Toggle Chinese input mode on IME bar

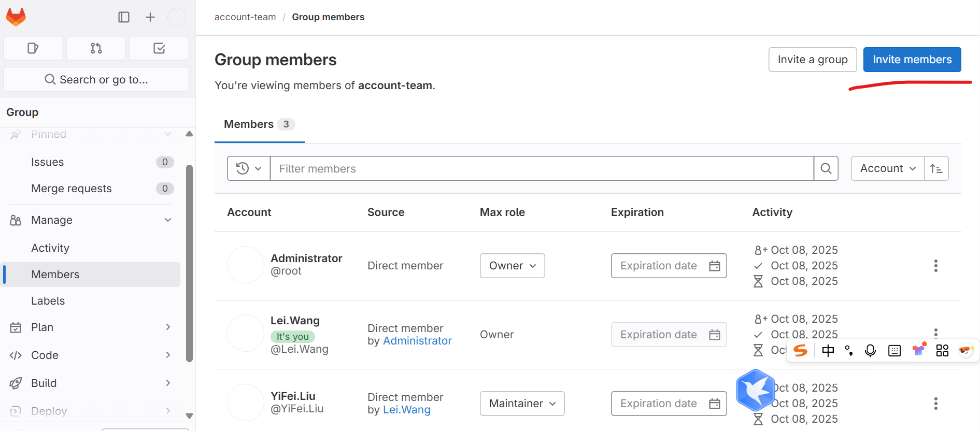pos(828,351)
